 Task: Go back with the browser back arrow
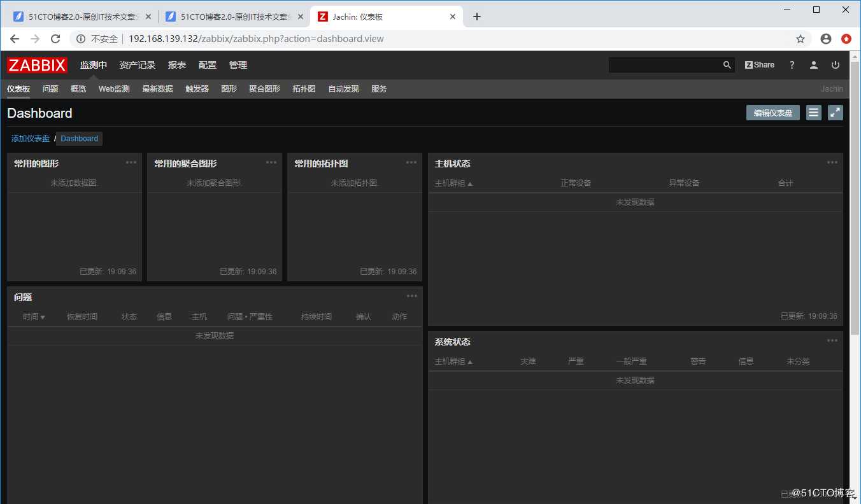click(x=15, y=39)
